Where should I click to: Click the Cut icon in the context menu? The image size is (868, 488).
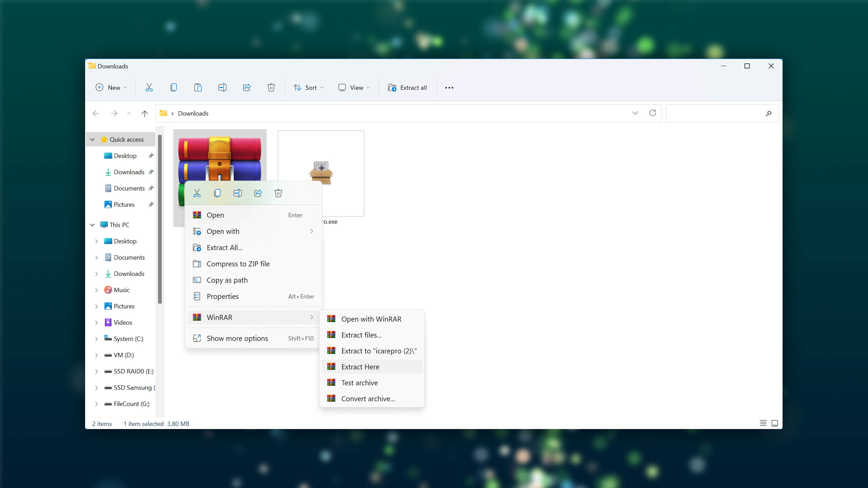coord(197,193)
